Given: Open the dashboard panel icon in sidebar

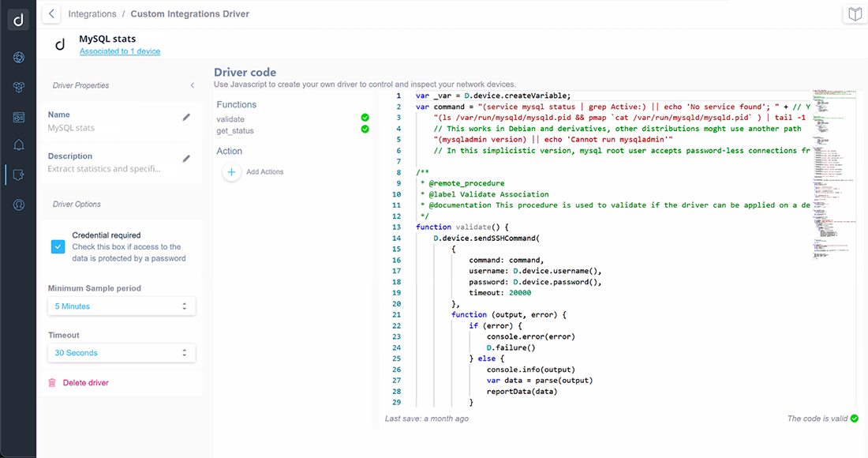Looking at the screenshot, I should pyautogui.click(x=19, y=118).
